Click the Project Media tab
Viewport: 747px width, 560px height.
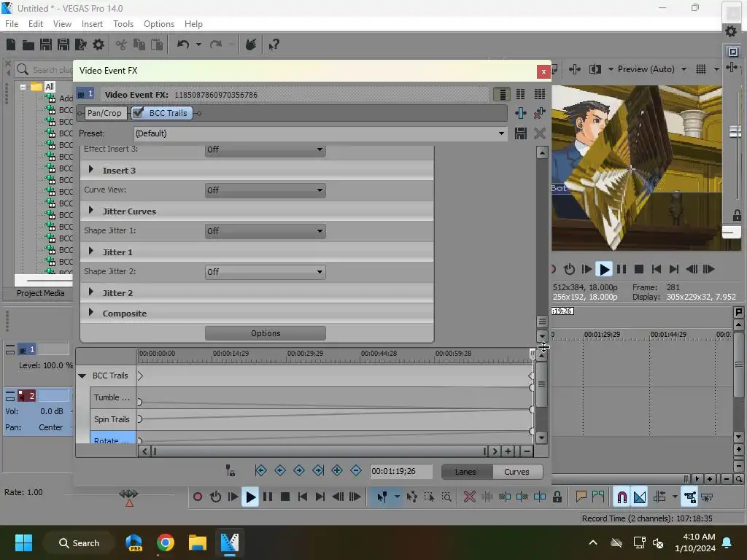41,293
